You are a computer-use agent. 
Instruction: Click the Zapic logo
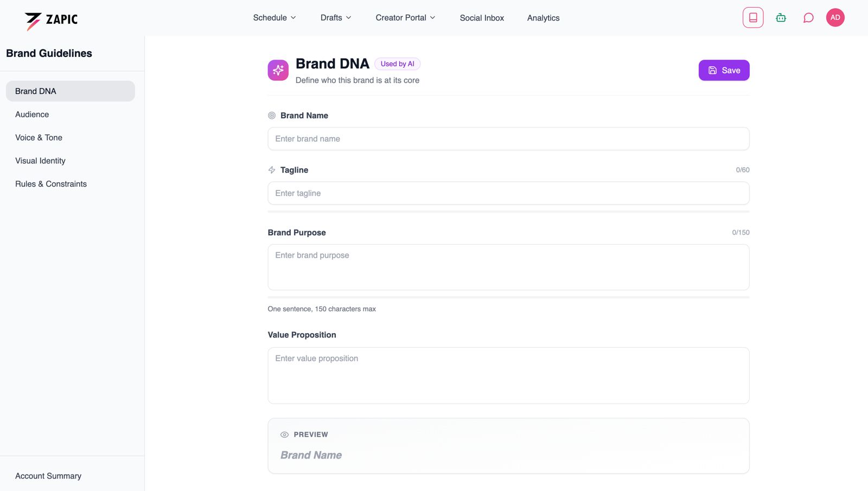click(51, 18)
